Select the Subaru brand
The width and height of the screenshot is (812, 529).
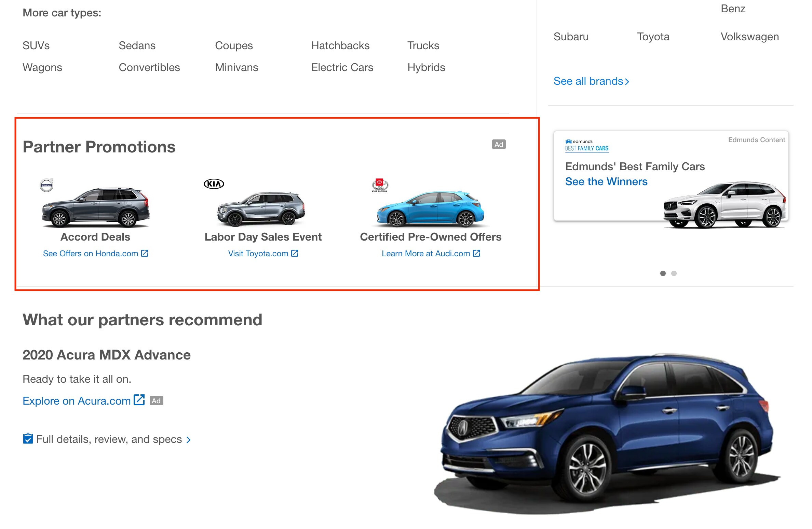pyautogui.click(x=571, y=37)
